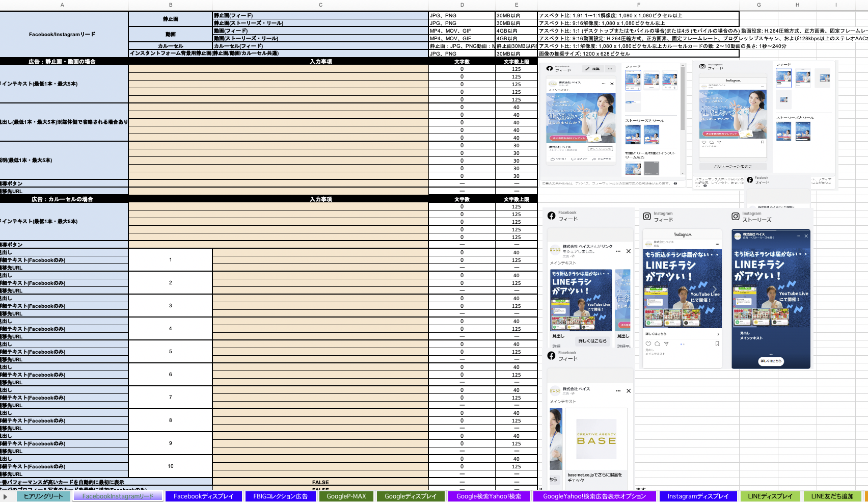The image size is (868, 502).
Task: Switch to the LINE友だち追加 sheet tab
Action: 832,496
